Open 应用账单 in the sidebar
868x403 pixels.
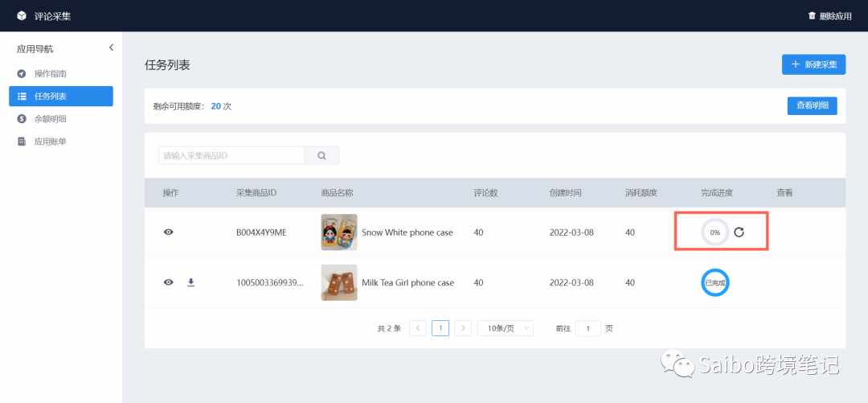coord(61,142)
